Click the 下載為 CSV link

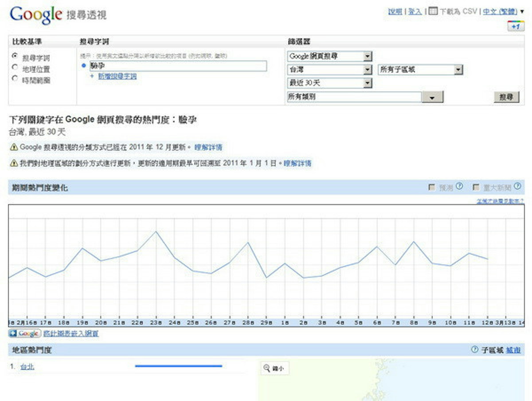click(458, 11)
